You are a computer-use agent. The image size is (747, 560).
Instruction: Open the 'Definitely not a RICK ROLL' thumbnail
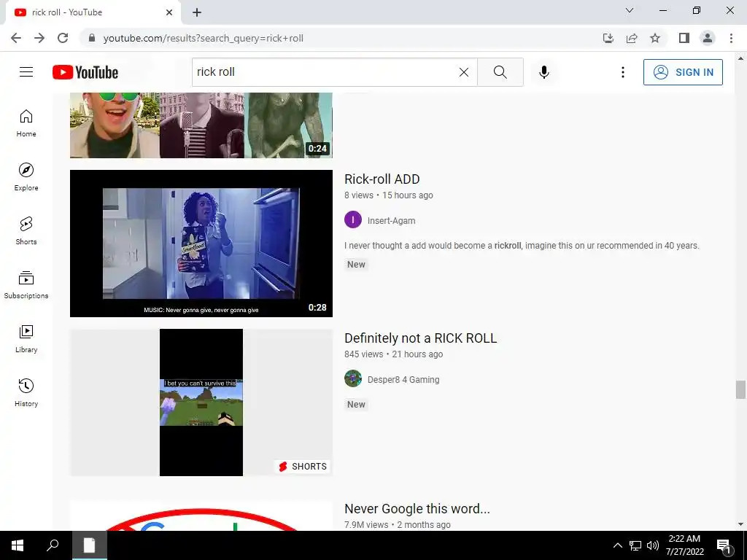coord(201,402)
